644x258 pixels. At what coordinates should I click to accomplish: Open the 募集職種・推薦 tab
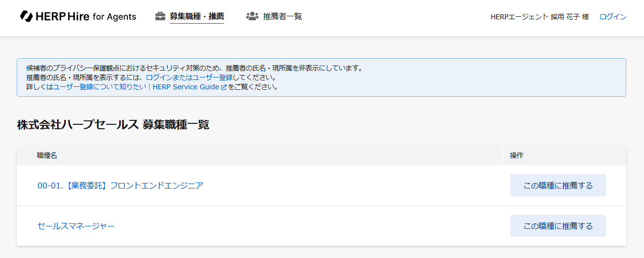[196, 16]
